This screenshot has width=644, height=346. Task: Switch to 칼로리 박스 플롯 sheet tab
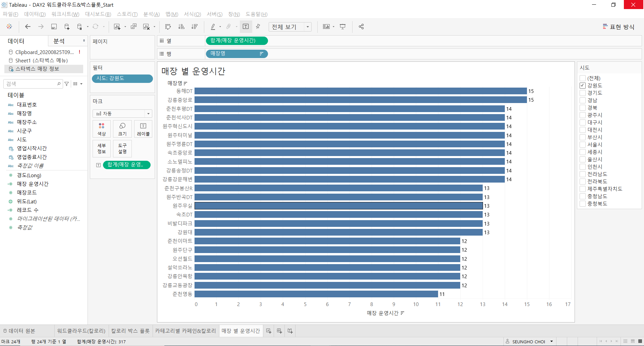coord(130,331)
